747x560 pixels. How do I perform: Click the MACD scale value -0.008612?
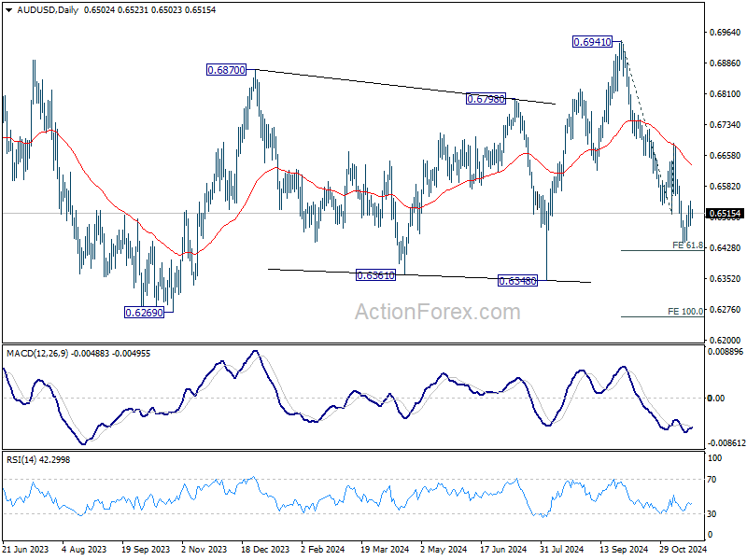(727, 442)
